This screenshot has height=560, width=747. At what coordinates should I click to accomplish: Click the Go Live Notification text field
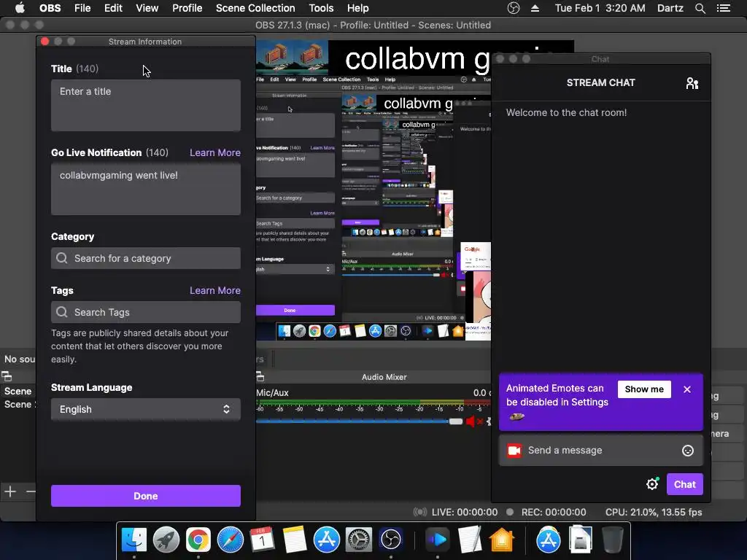coord(146,189)
